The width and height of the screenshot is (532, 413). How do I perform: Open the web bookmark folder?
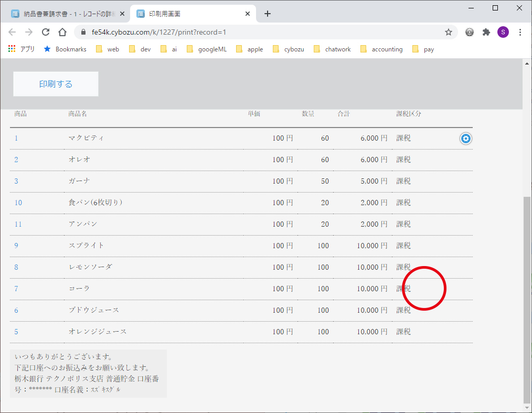[x=108, y=49]
